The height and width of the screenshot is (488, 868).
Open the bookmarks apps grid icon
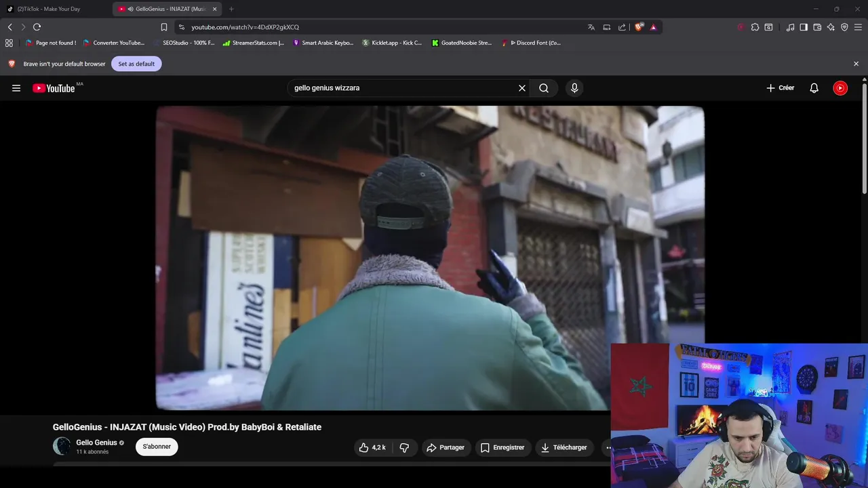pyautogui.click(x=9, y=43)
